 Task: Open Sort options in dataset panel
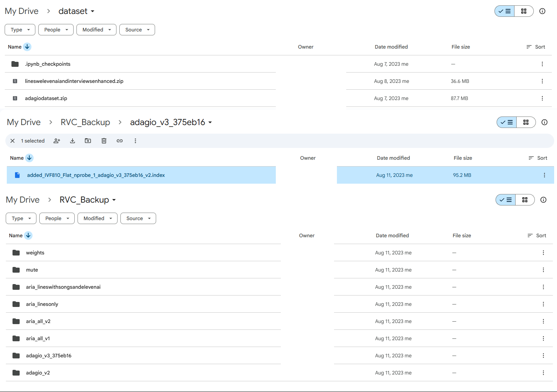[x=536, y=47]
